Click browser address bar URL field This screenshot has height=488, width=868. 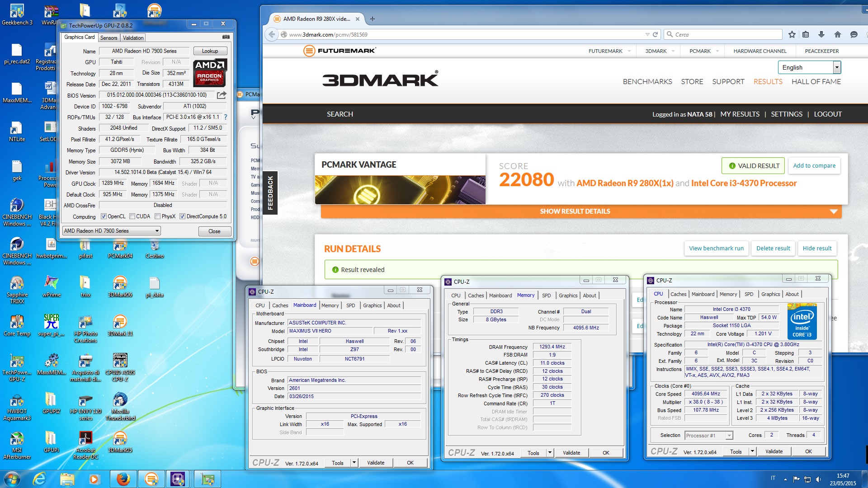pos(466,34)
